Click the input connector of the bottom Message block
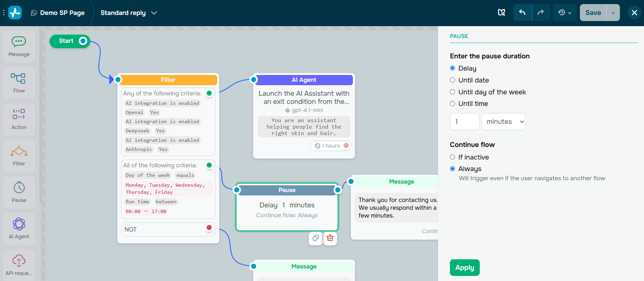 coord(253,266)
